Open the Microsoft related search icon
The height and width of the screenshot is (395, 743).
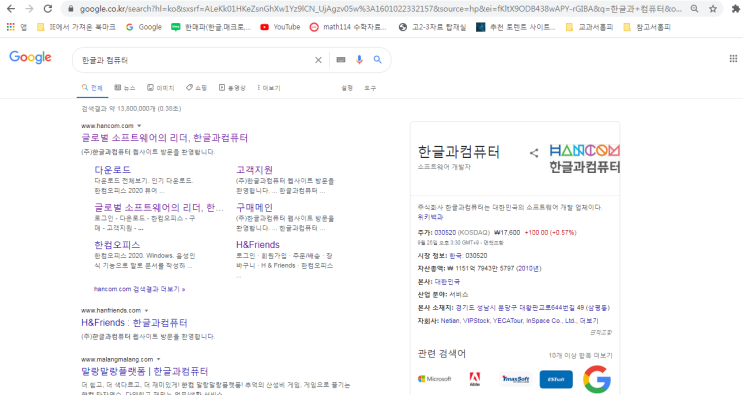point(435,379)
